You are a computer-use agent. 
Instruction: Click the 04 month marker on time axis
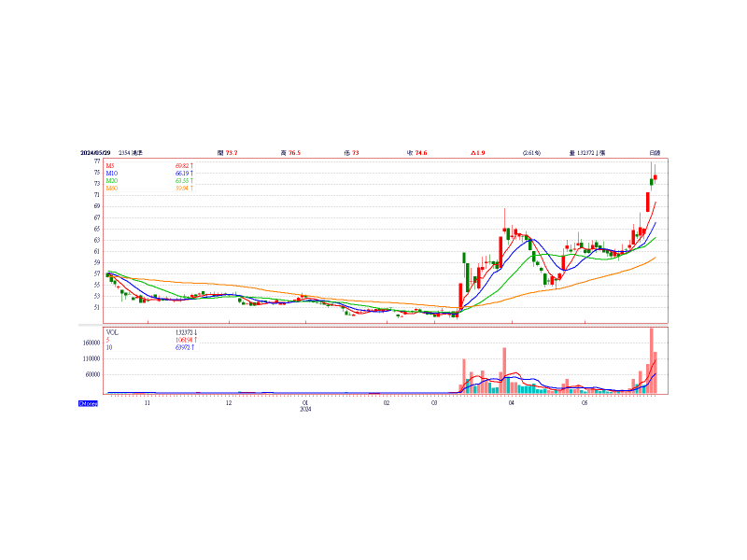(511, 405)
